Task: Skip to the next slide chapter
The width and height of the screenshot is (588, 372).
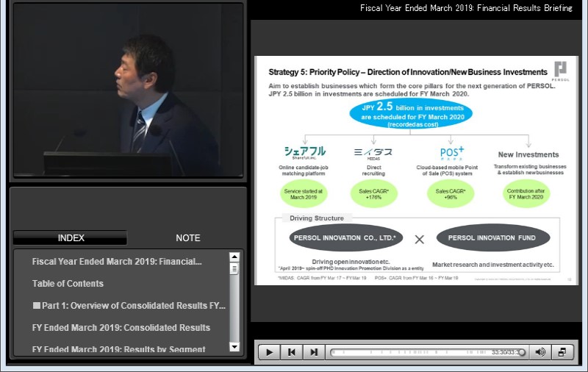Action: (x=314, y=352)
